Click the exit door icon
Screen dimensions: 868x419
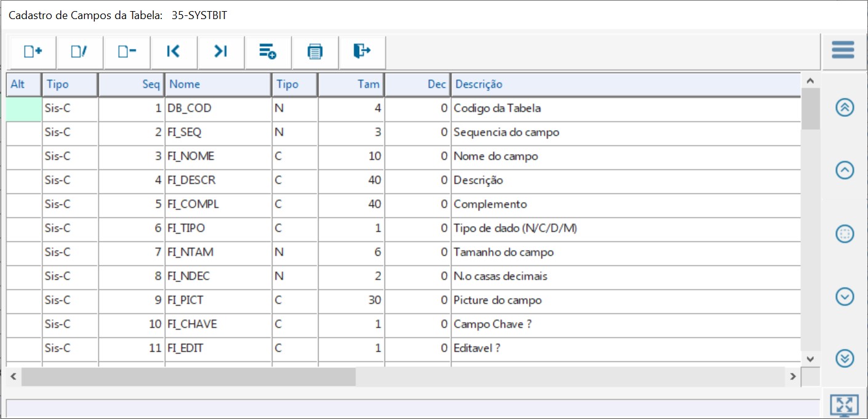click(x=362, y=52)
